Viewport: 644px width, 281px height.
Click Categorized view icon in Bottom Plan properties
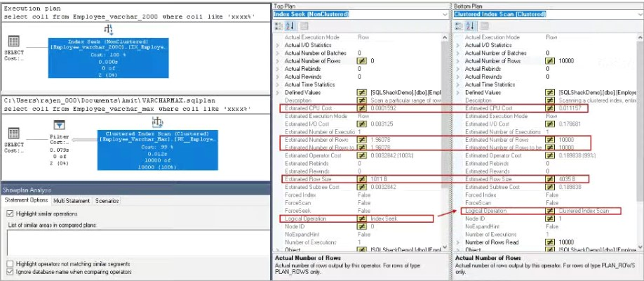click(459, 26)
